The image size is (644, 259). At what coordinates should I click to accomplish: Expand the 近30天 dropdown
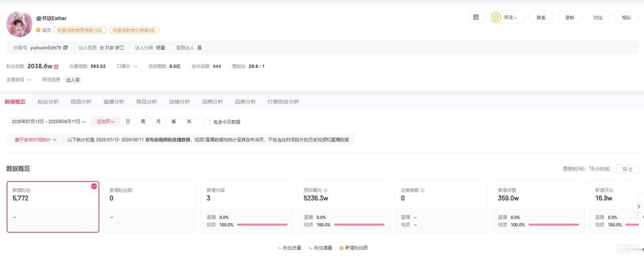tap(106, 122)
